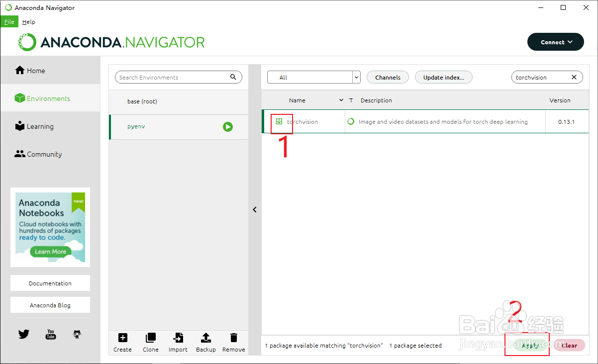The width and height of the screenshot is (598, 364).
Task: Clear the torchvision search with X
Action: click(574, 77)
